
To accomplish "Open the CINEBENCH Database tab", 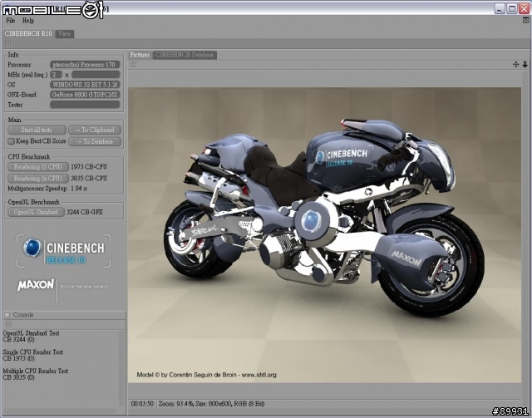I will pos(185,55).
